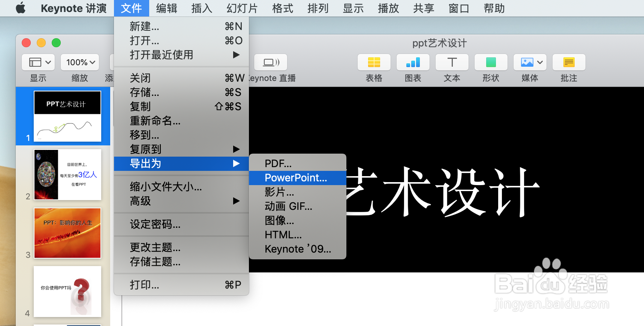This screenshot has width=644, height=326.
Task: Open the 窗口 menu
Action: click(459, 8)
